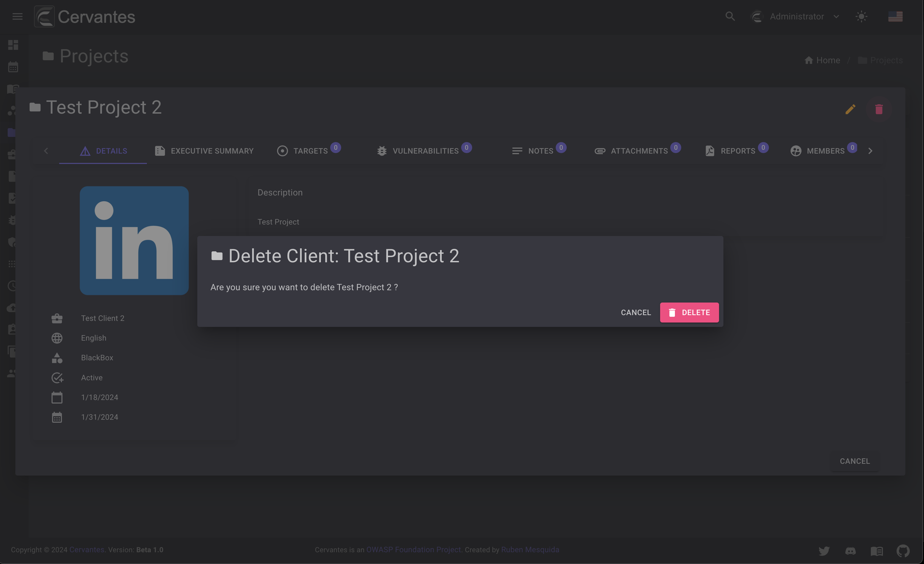Click the shapes project type icon

(57, 358)
